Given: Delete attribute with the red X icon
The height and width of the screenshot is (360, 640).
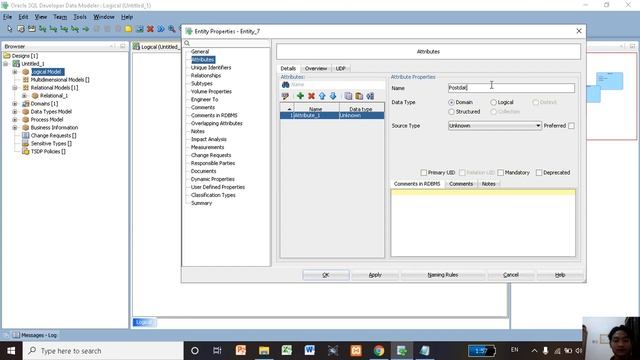Looking at the screenshot, I should click(311, 96).
